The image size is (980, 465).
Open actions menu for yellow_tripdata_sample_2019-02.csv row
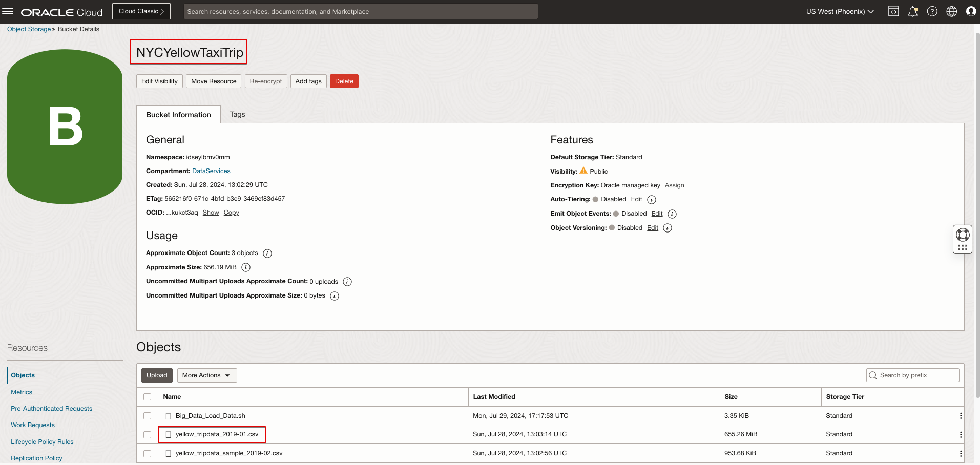coord(961,454)
